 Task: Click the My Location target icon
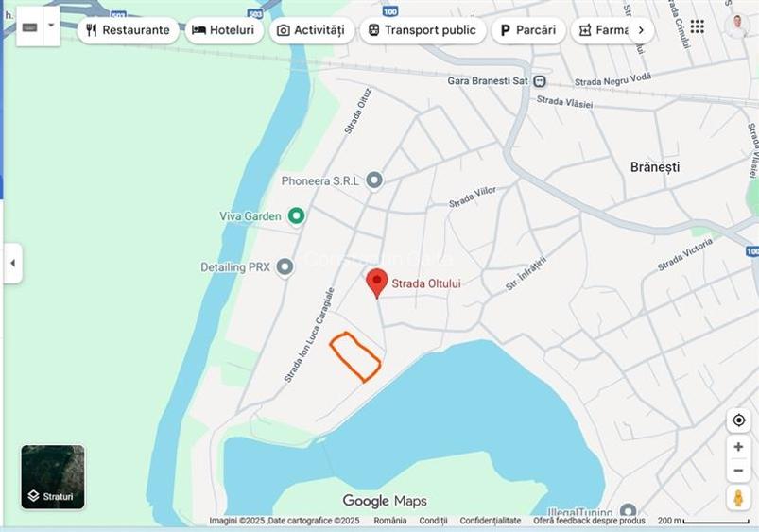[x=738, y=420]
